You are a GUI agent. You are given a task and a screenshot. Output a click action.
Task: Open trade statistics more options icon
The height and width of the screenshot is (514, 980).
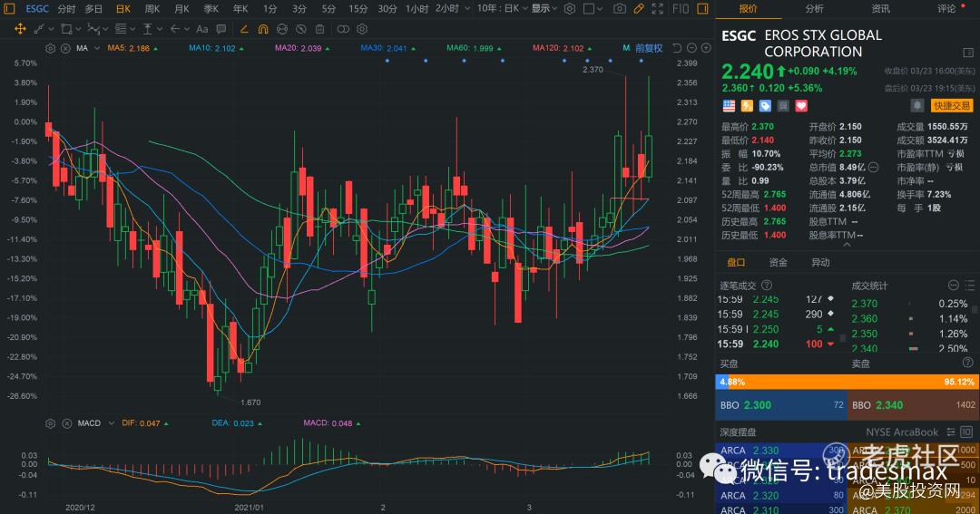tap(953, 286)
